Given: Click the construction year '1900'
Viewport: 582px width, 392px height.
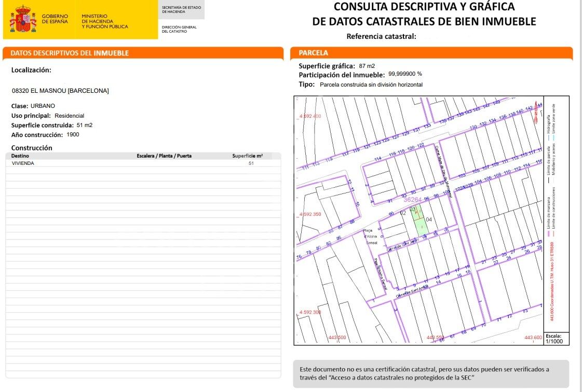Looking at the screenshot, I should coord(73,134).
